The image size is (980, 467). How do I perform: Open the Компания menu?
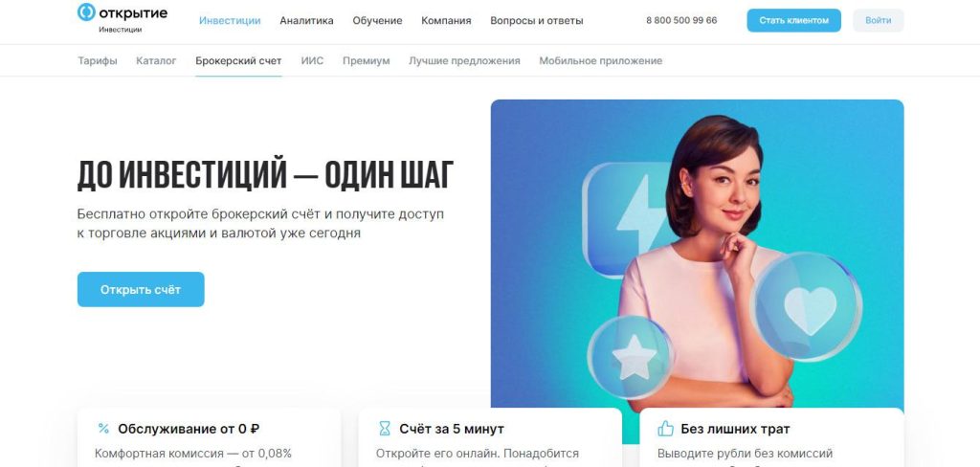pos(446,21)
